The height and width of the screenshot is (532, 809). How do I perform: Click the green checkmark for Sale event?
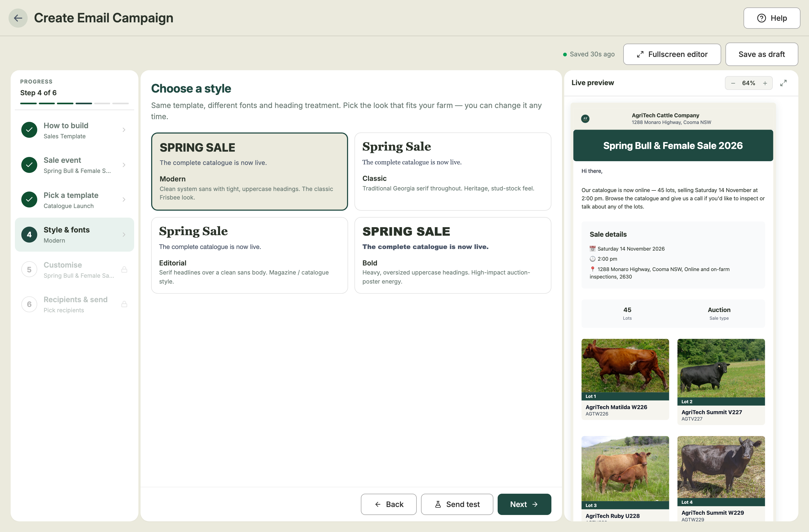pos(29,165)
